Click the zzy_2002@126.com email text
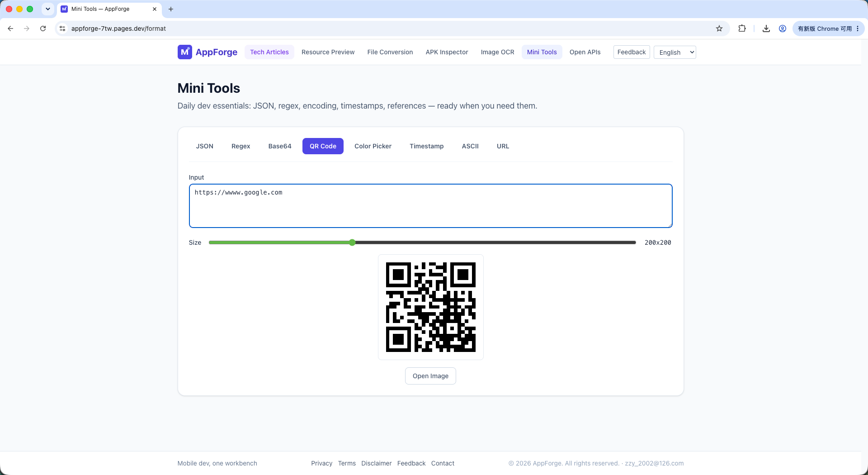 coord(654,463)
